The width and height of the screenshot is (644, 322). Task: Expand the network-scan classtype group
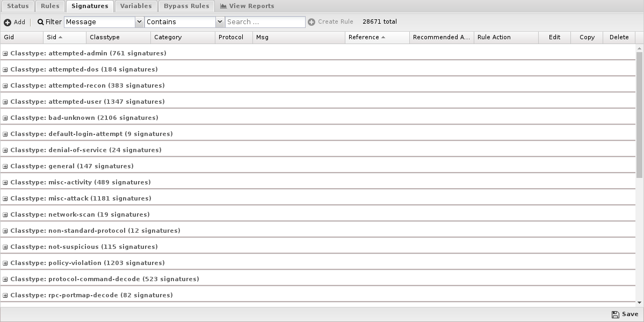point(5,215)
